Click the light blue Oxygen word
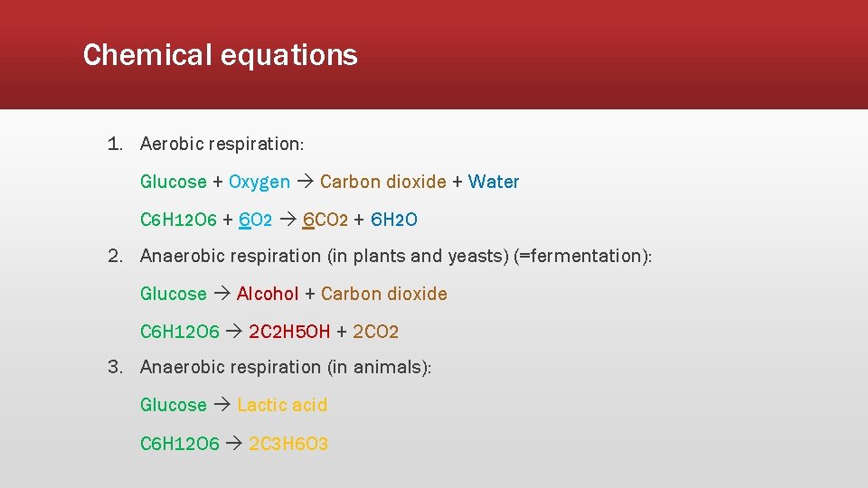Image resolution: width=868 pixels, height=488 pixels. tap(259, 182)
